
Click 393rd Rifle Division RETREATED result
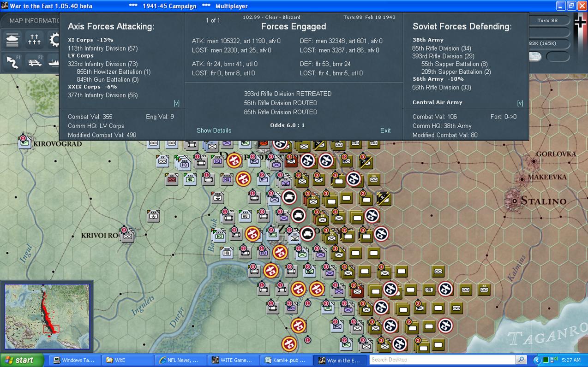[288, 94]
